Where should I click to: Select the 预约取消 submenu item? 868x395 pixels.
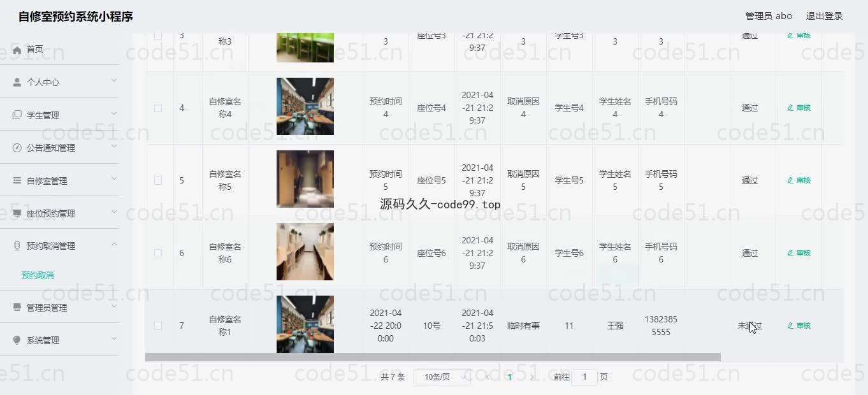pyautogui.click(x=38, y=275)
